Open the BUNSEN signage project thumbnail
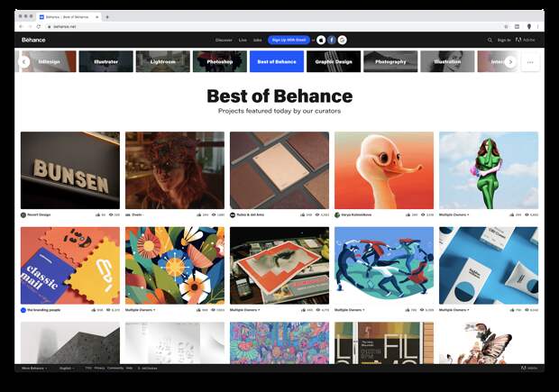This screenshot has height=392, width=559. (x=70, y=170)
